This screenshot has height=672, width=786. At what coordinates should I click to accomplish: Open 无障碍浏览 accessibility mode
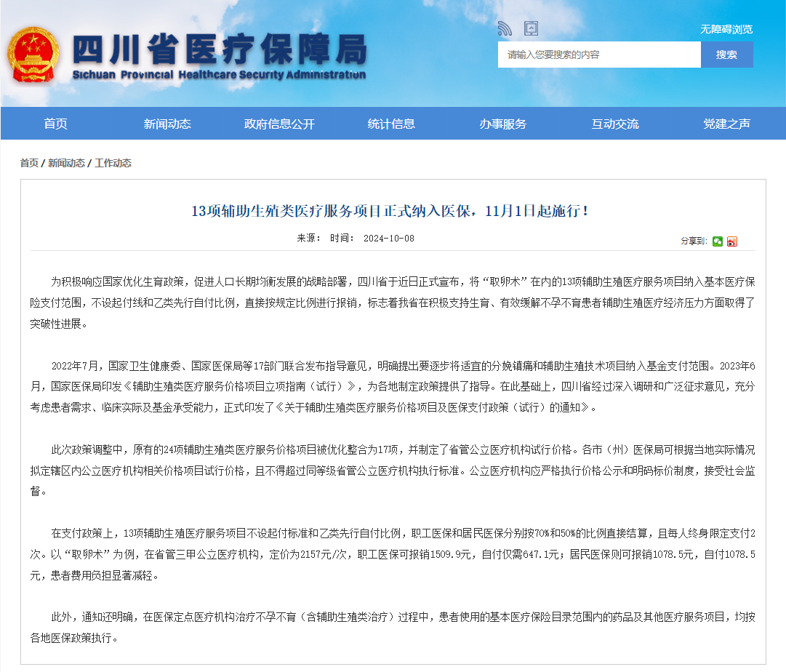tap(726, 29)
